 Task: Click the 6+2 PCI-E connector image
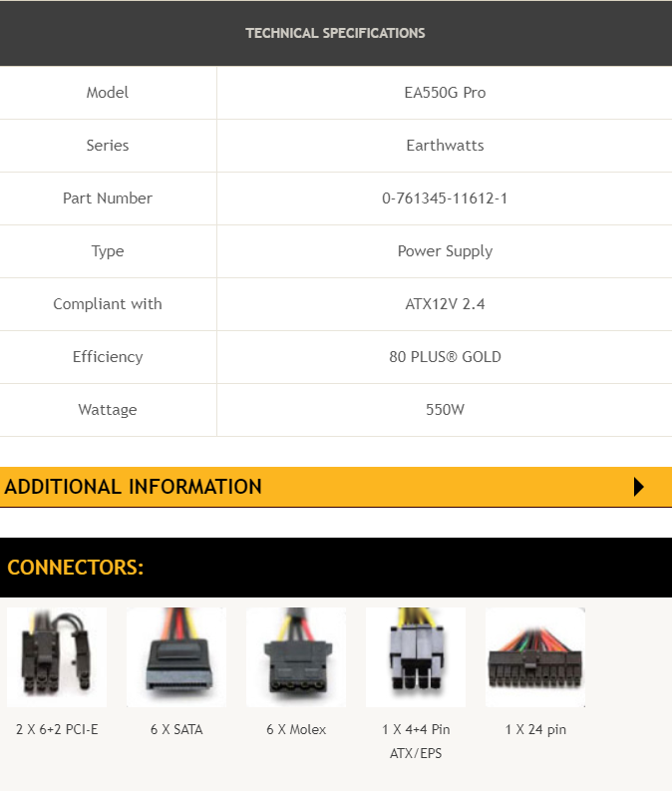tap(56, 657)
